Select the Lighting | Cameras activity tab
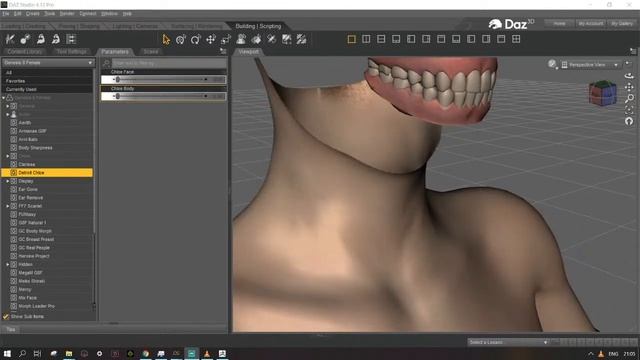 point(136,26)
